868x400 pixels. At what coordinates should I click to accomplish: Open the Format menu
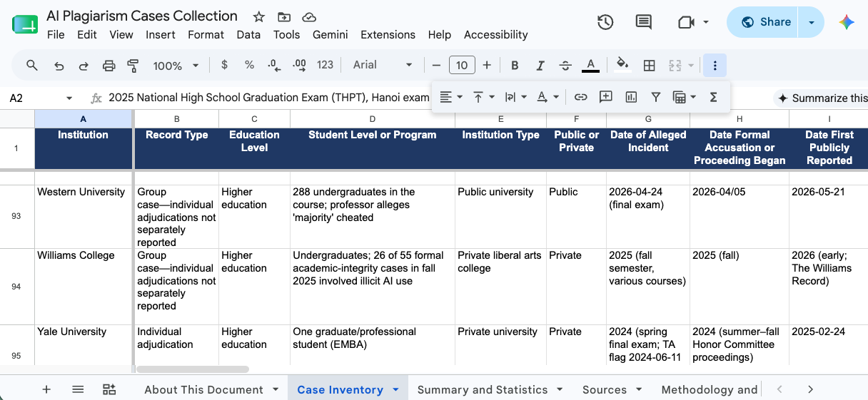coord(206,34)
